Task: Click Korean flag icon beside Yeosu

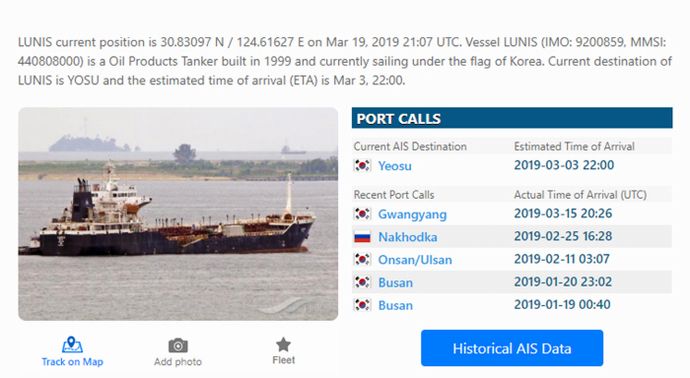Action: (x=363, y=165)
